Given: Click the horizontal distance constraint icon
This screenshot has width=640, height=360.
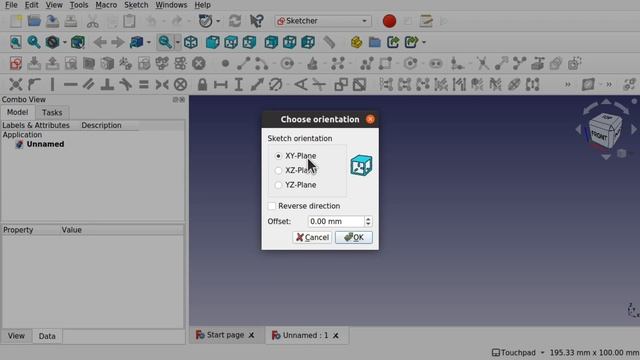Looking at the screenshot, I should (220, 84).
